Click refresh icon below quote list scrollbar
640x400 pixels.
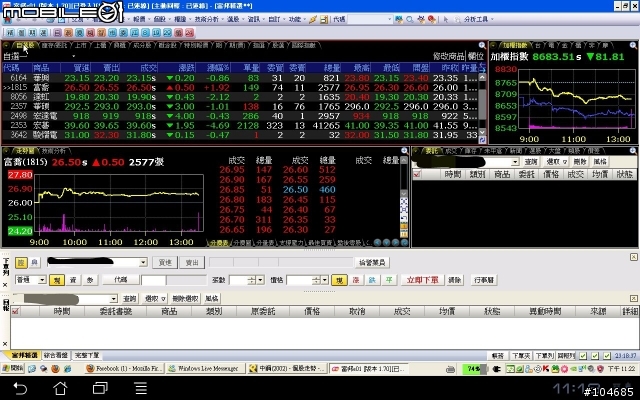click(x=482, y=140)
